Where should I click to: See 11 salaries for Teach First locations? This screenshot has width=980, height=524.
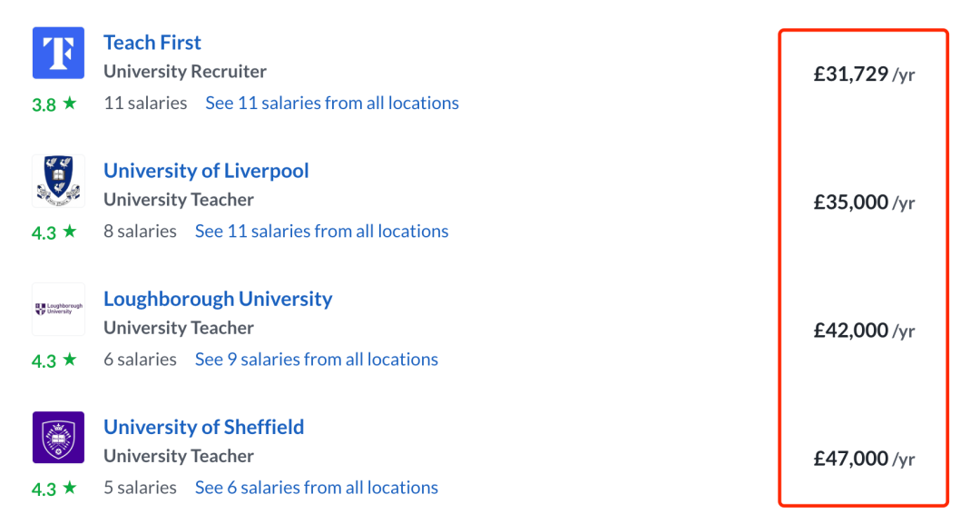332,103
